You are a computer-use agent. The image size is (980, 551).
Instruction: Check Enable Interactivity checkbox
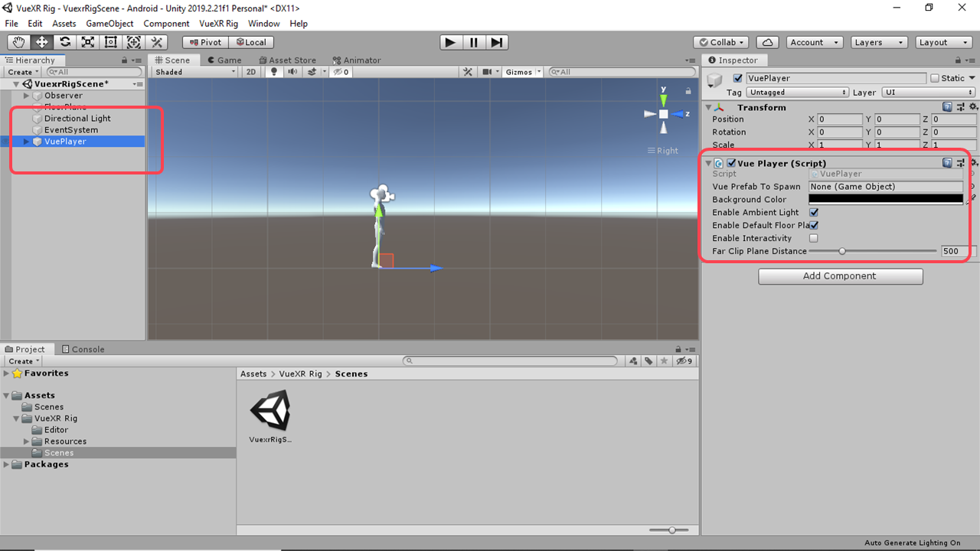814,239
